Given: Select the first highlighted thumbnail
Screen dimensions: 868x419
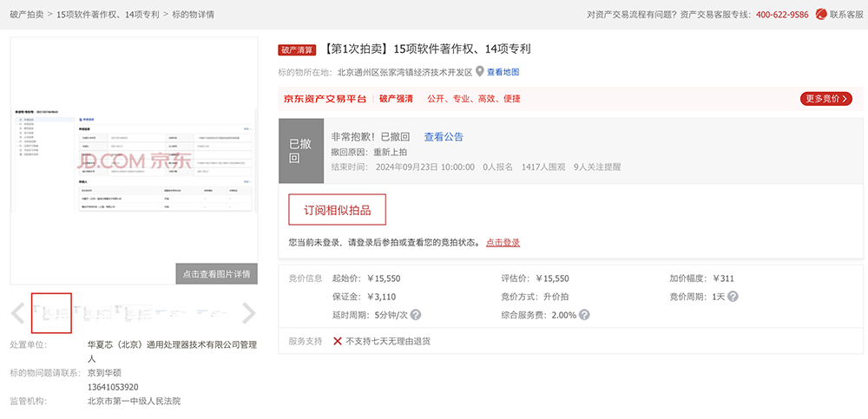Looking at the screenshot, I should 51,313.
